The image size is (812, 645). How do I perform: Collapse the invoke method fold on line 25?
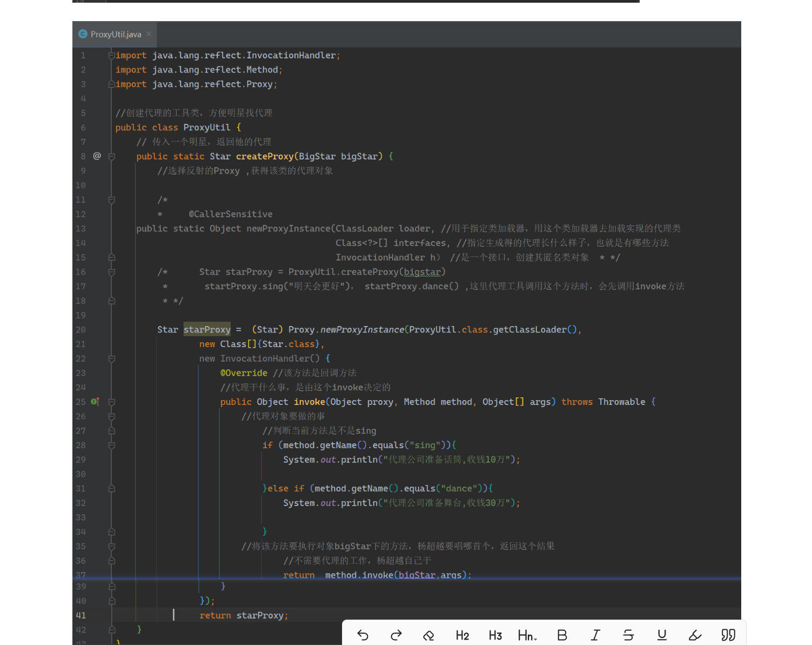pos(111,402)
